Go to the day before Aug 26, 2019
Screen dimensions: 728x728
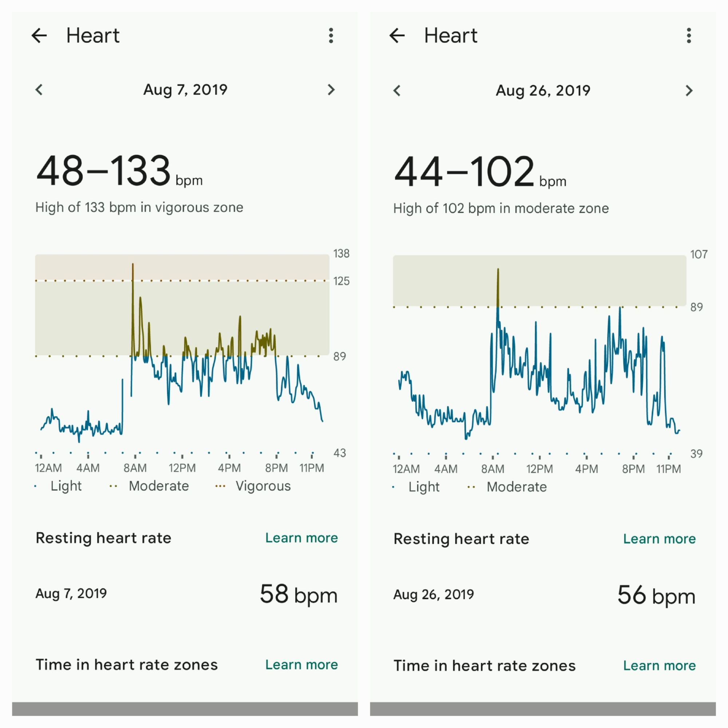(397, 90)
